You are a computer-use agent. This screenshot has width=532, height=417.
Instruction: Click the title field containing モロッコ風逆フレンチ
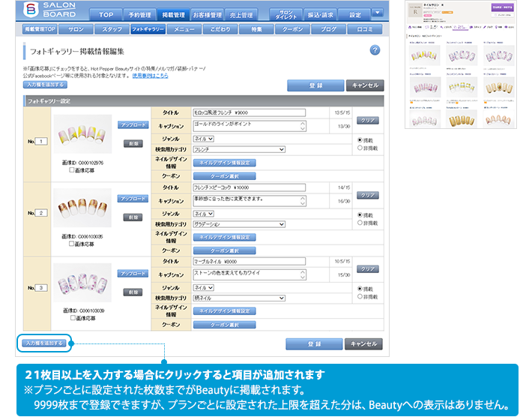[250, 112]
